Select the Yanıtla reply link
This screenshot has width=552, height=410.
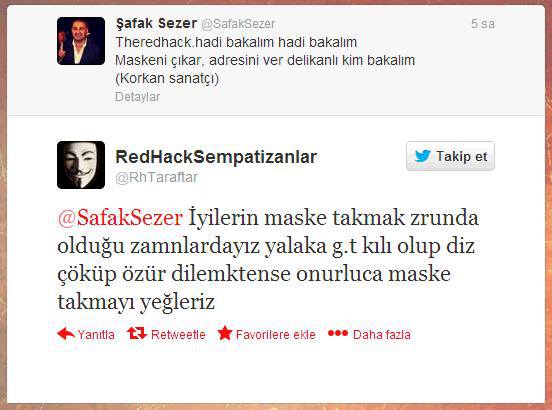click(96, 334)
